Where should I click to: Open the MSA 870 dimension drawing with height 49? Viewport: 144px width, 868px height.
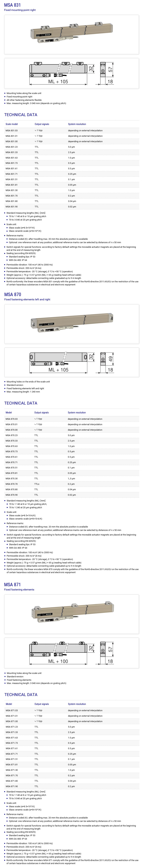pyautogui.click(x=71, y=362)
